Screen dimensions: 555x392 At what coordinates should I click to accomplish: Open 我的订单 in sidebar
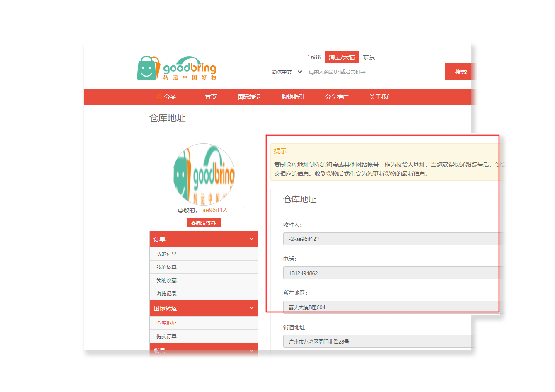204,254
